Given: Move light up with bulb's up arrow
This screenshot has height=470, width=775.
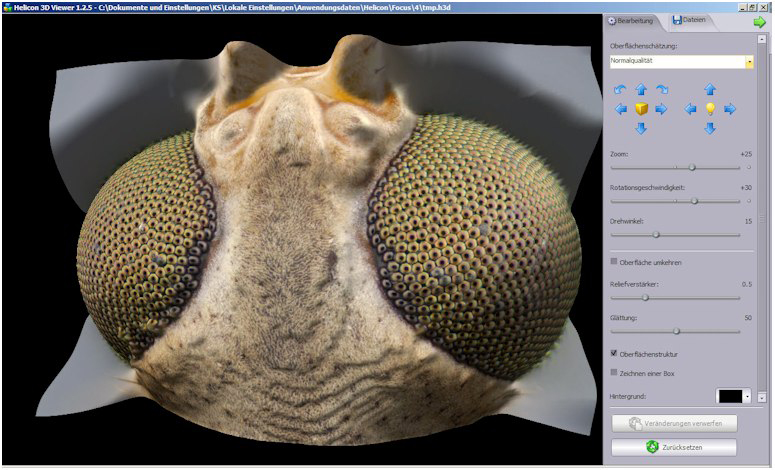Looking at the screenshot, I should [710, 90].
